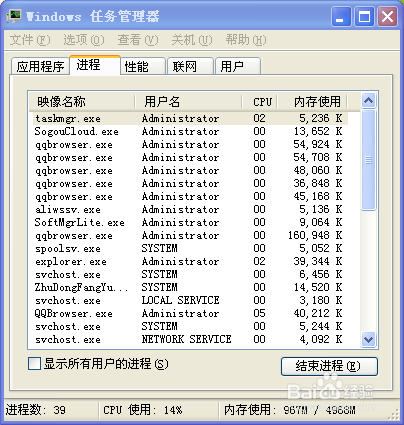The width and height of the screenshot is (404, 425).
Task: Open the 关机(U) menu
Action: [x=192, y=40]
